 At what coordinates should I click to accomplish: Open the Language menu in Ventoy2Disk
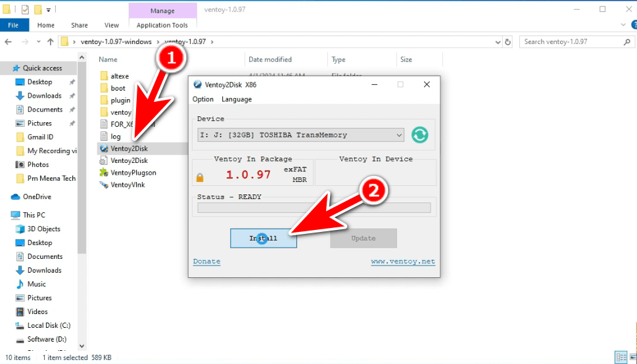click(237, 99)
